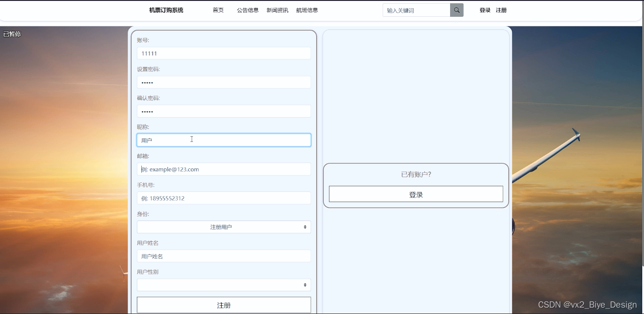Click the 邮箱: label
The width and height of the screenshot is (644, 314).
tap(143, 156)
